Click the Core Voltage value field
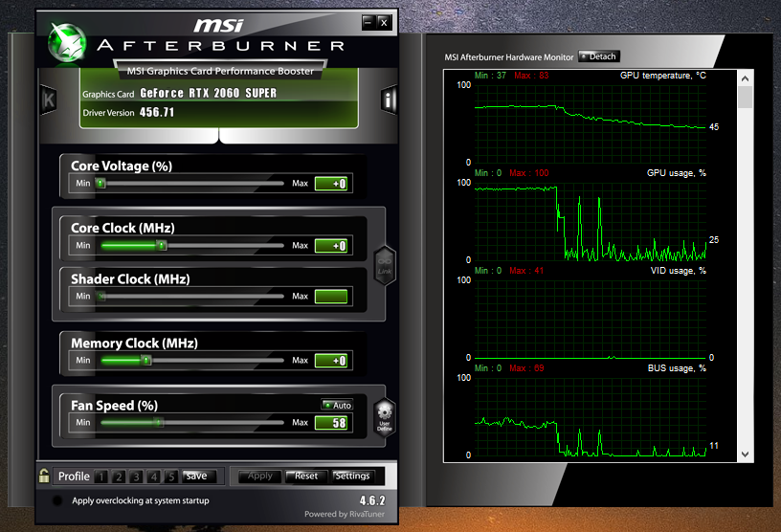This screenshot has height=532, width=781. coord(331,184)
